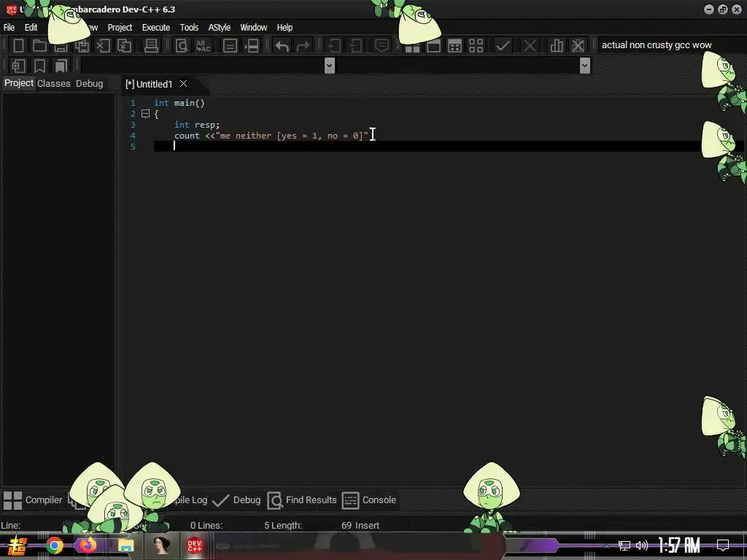Click the Redo arrow icon

(303, 46)
